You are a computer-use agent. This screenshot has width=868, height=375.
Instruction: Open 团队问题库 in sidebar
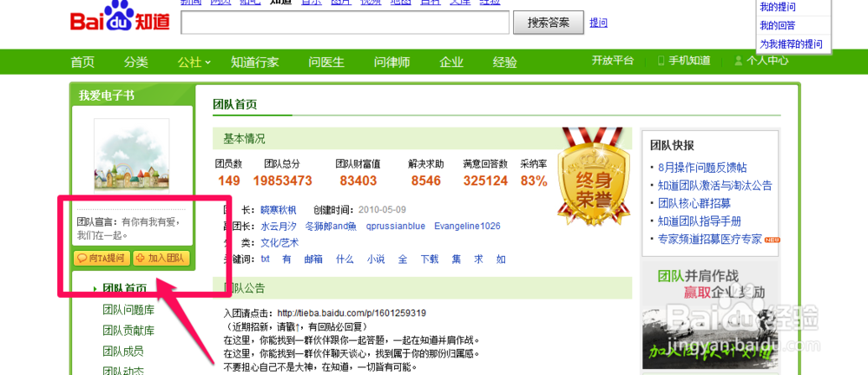(x=128, y=310)
